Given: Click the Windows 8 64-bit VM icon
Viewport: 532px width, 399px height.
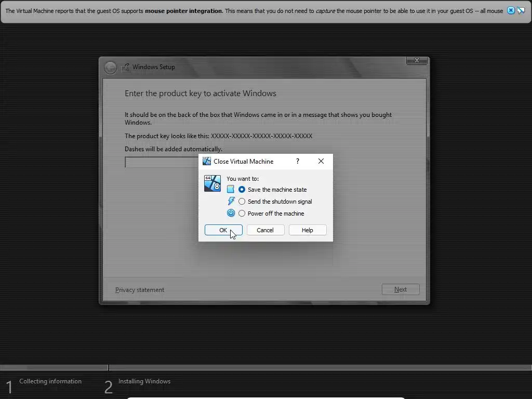Looking at the screenshot, I should (x=212, y=183).
